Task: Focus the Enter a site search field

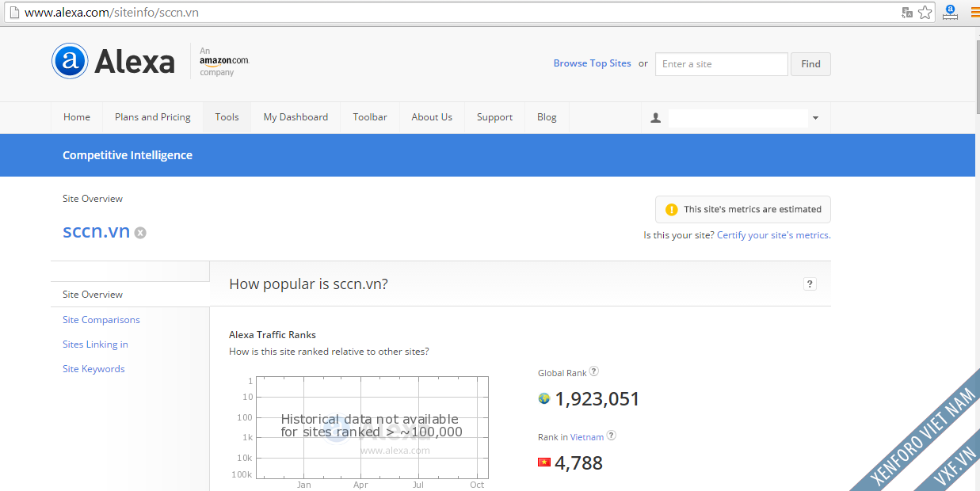Action: pyautogui.click(x=722, y=64)
